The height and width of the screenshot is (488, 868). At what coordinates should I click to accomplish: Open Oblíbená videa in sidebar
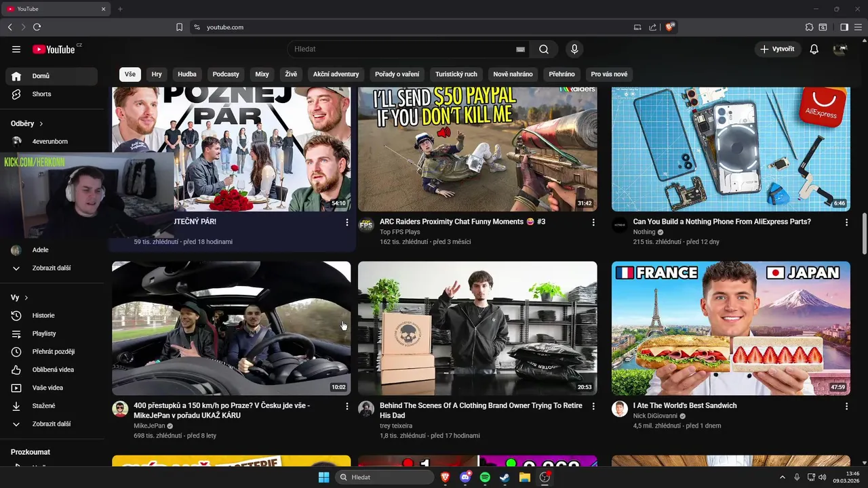tap(52, 369)
